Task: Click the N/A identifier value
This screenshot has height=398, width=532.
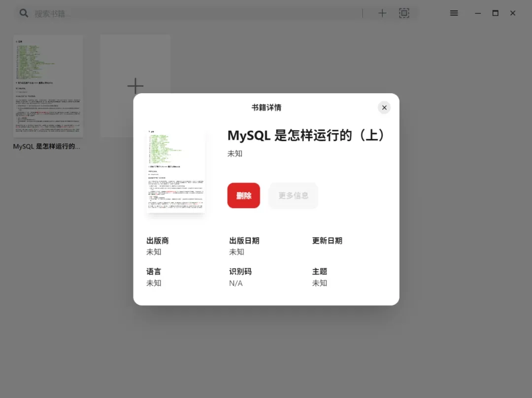Action: pyautogui.click(x=236, y=283)
